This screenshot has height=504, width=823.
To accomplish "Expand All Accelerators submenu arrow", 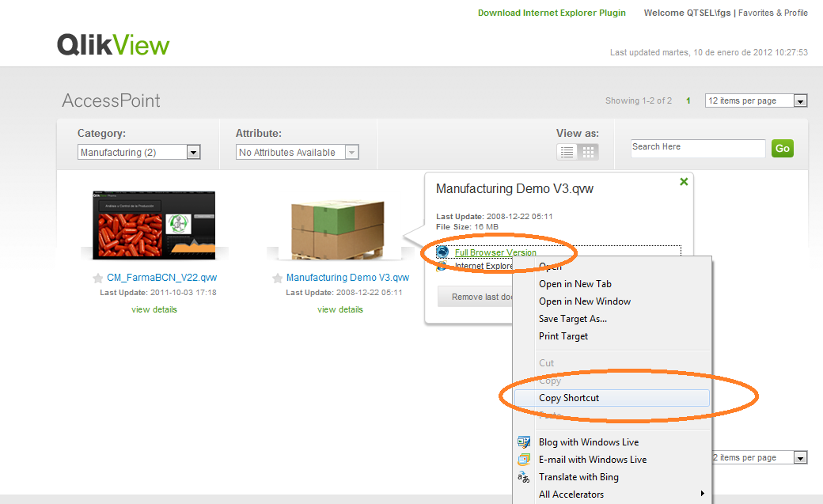I will (702, 493).
